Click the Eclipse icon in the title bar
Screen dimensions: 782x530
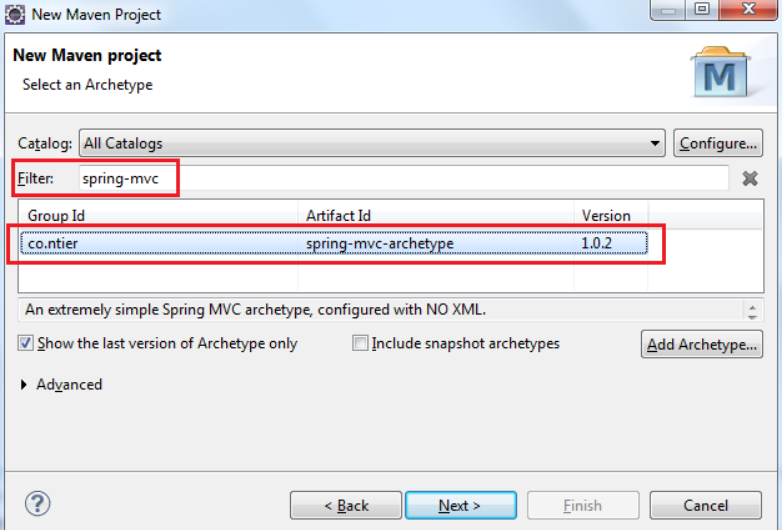click(x=14, y=14)
